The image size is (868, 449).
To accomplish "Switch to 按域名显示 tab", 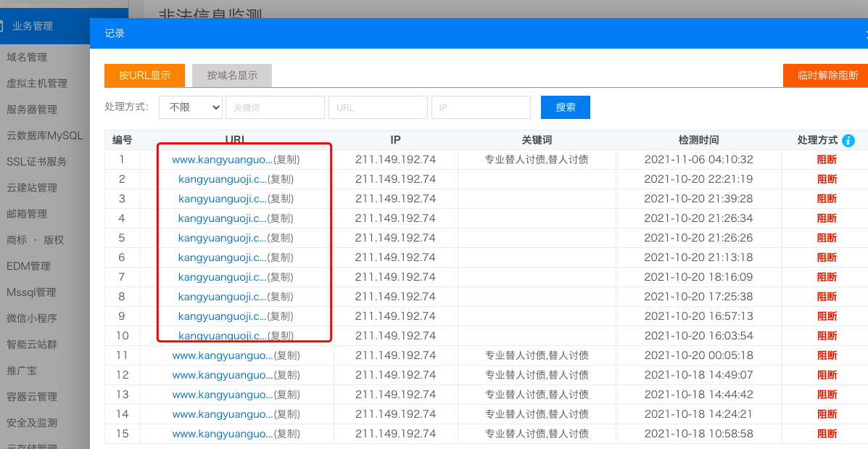I will point(232,75).
